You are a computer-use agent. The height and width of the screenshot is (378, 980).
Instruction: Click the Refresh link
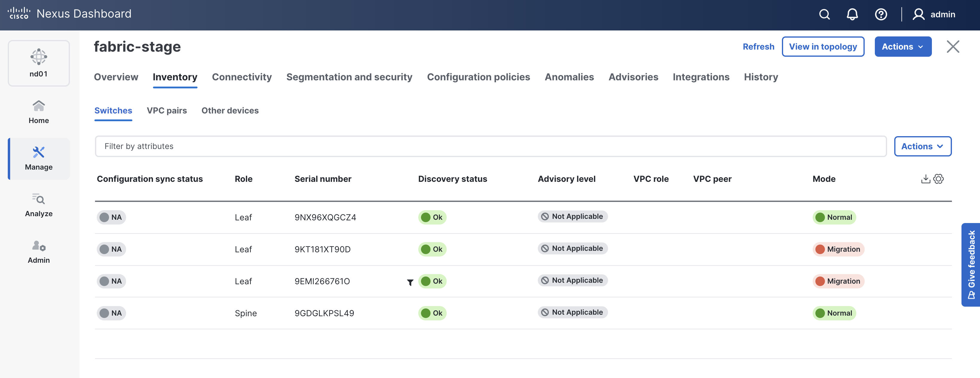point(758,47)
